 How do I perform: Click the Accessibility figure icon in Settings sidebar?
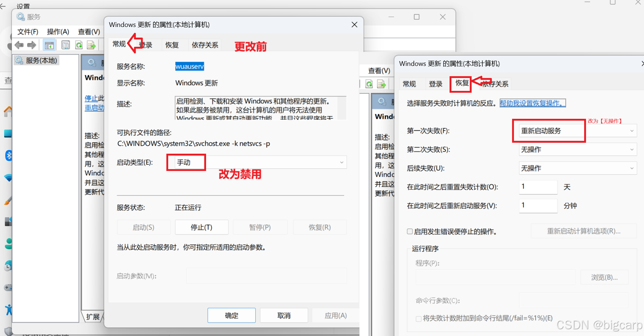[x=8, y=309]
